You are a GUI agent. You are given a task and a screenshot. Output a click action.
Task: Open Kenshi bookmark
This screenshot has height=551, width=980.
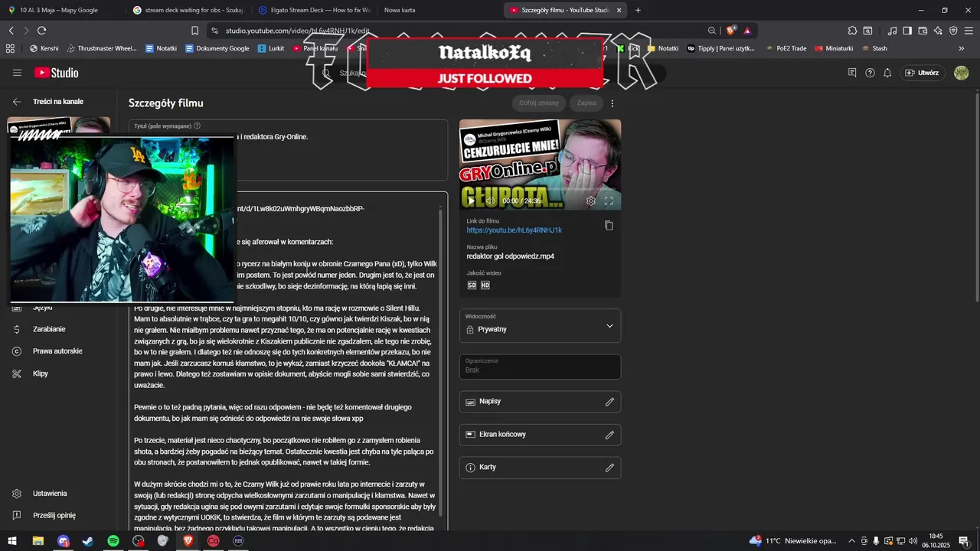point(44,48)
